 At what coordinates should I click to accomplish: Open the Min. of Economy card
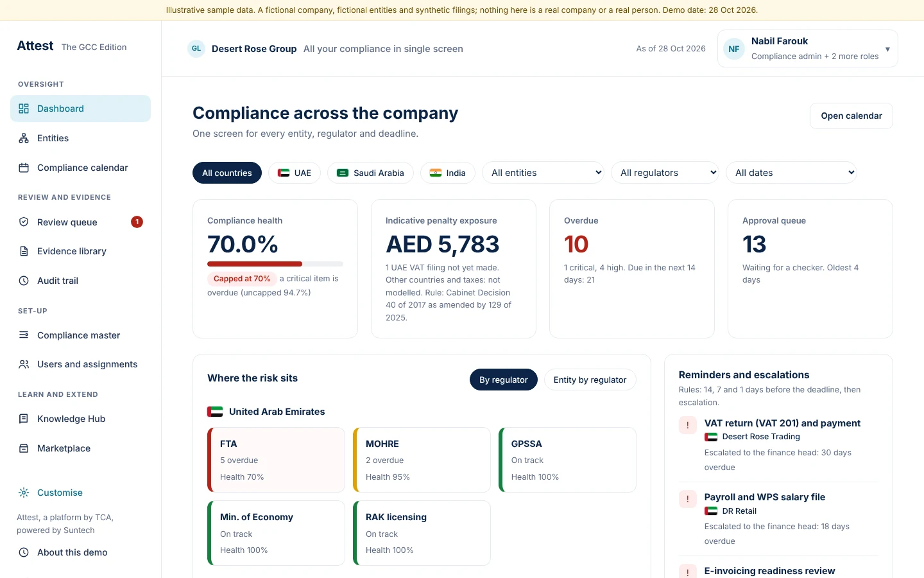point(276,533)
